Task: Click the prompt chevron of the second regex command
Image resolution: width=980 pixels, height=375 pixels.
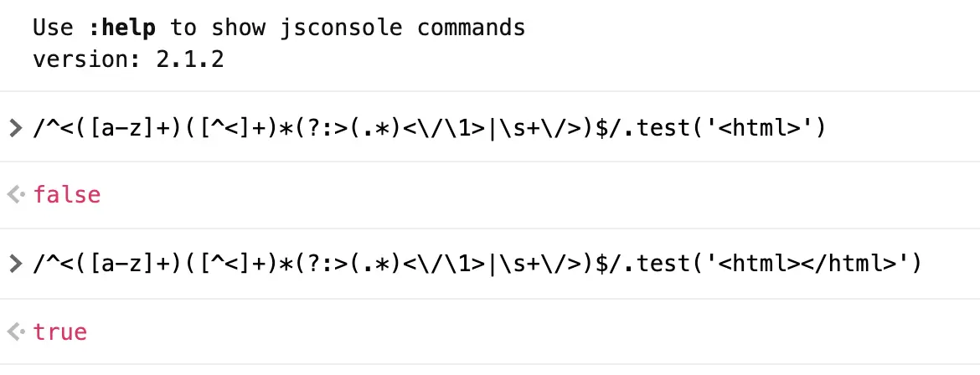Action: (x=15, y=264)
